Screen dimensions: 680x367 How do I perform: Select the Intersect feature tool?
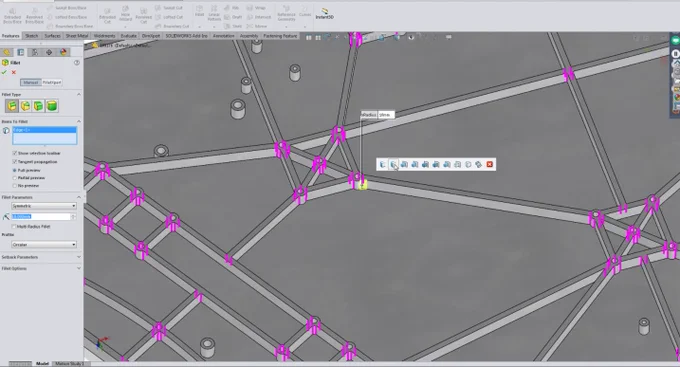259,17
